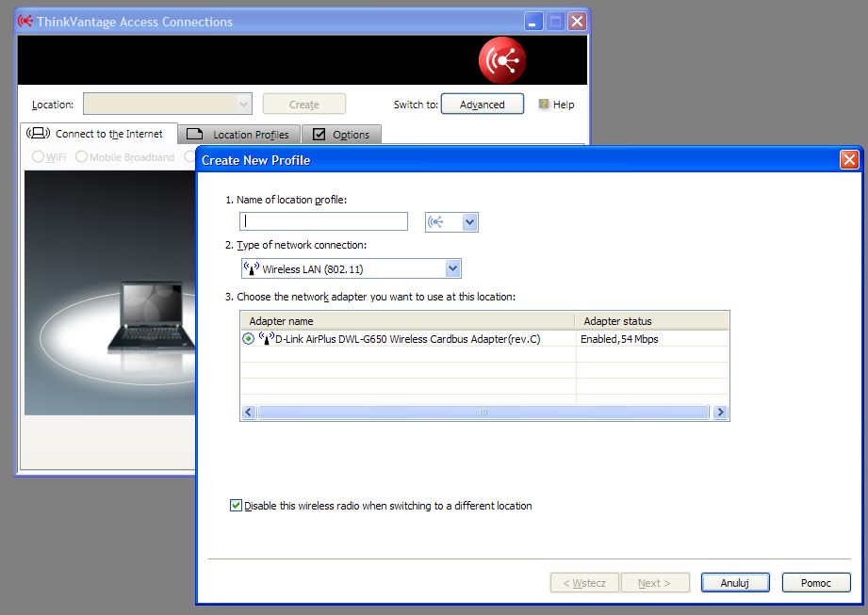
Task: Switch to the Options tab
Action: point(341,135)
